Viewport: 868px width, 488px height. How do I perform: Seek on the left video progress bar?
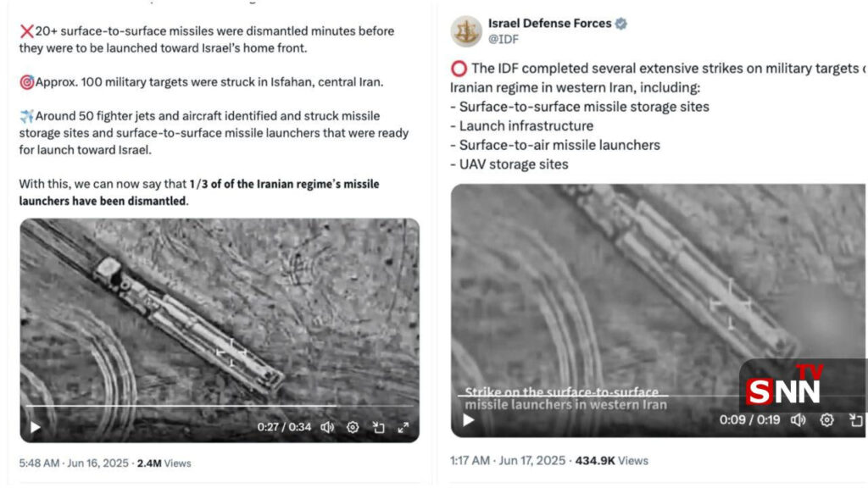[170, 406]
